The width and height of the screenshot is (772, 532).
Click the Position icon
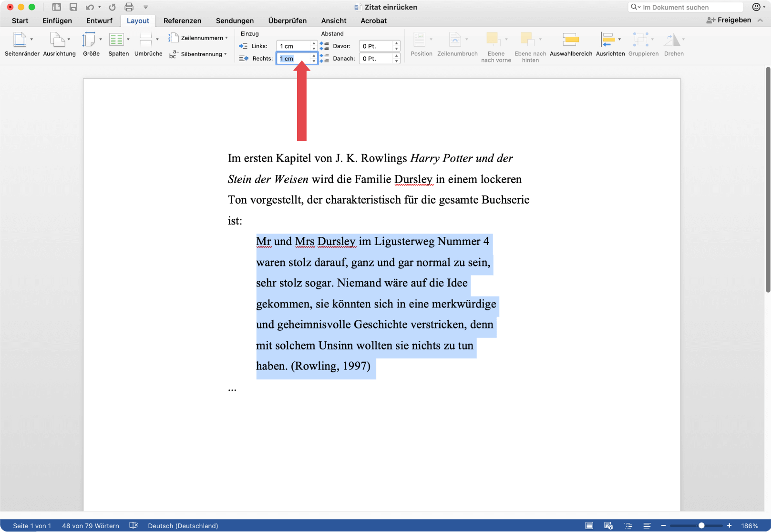[x=420, y=40]
